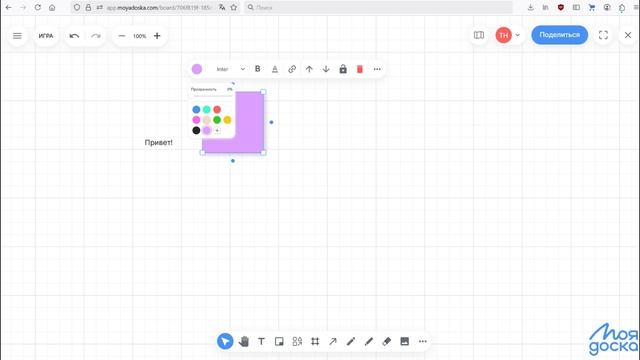Open the side panel view icon
This screenshot has height=360, width=640.
point(479,35)
